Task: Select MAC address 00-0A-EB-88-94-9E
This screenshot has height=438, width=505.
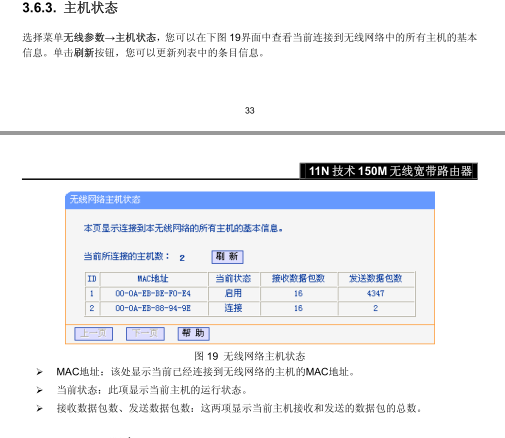Action: click(153, 308)
